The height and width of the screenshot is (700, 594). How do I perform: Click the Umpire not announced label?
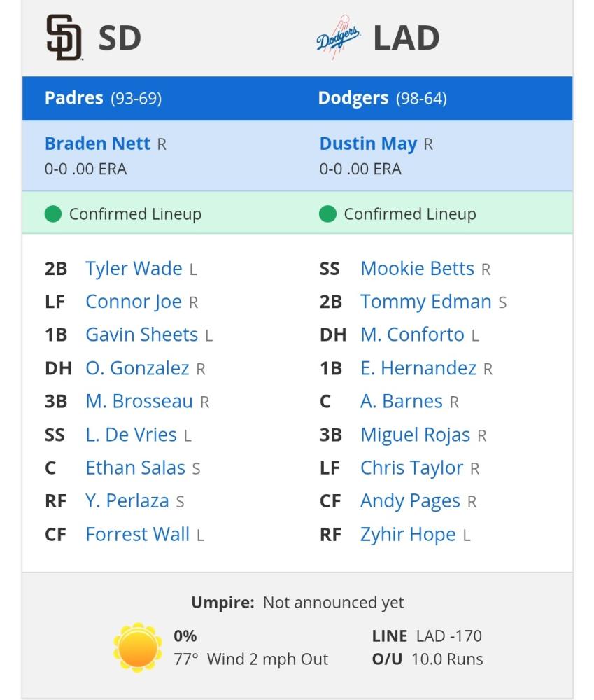click(x=297, y=603)
